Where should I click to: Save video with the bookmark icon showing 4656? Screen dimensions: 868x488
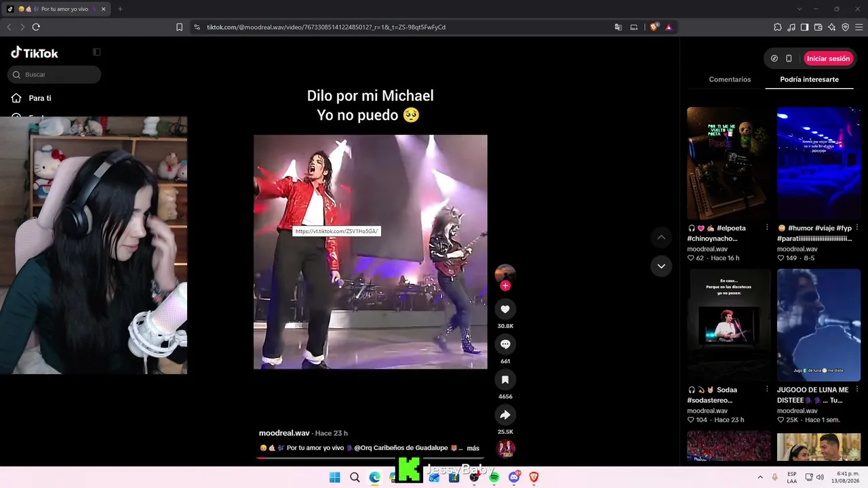click(x=505, y=380)
